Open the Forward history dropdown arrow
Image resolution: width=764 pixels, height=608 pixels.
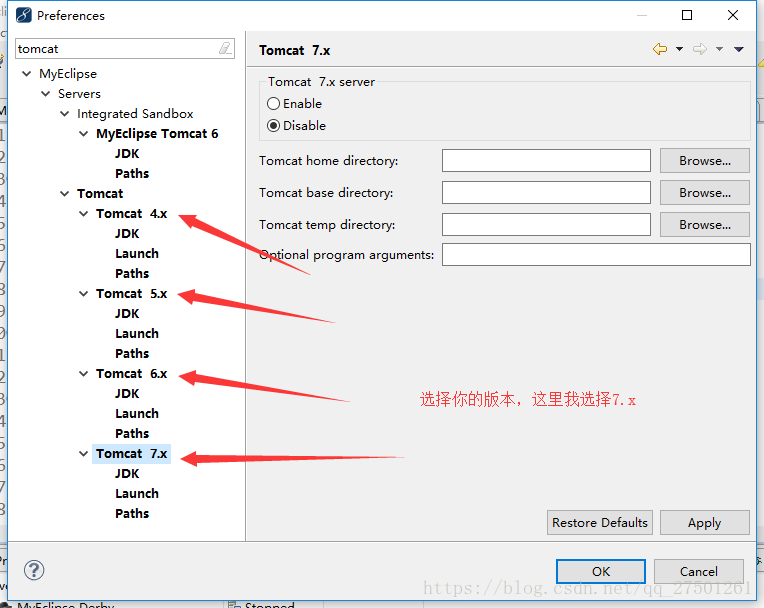click(719, 49)
